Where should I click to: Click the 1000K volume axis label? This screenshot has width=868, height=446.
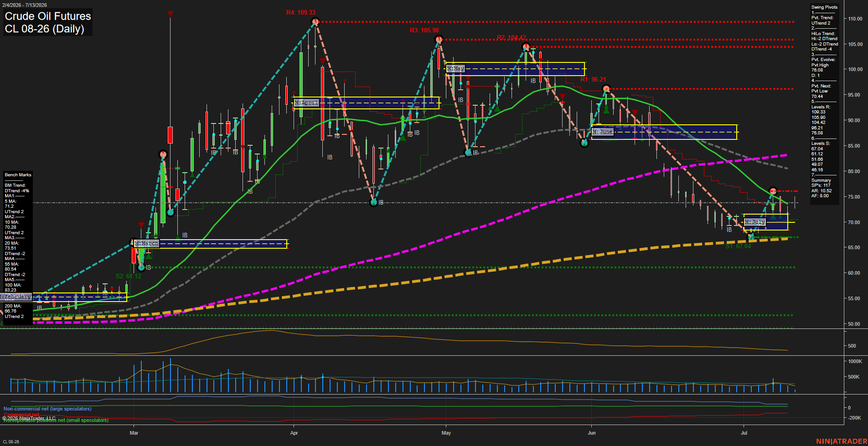click(x=855, y=361)
